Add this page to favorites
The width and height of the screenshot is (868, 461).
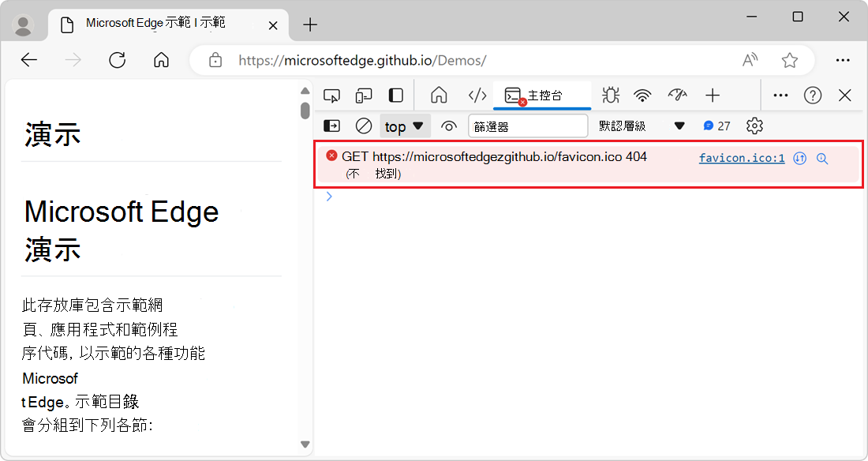click(x=790, y=60)
